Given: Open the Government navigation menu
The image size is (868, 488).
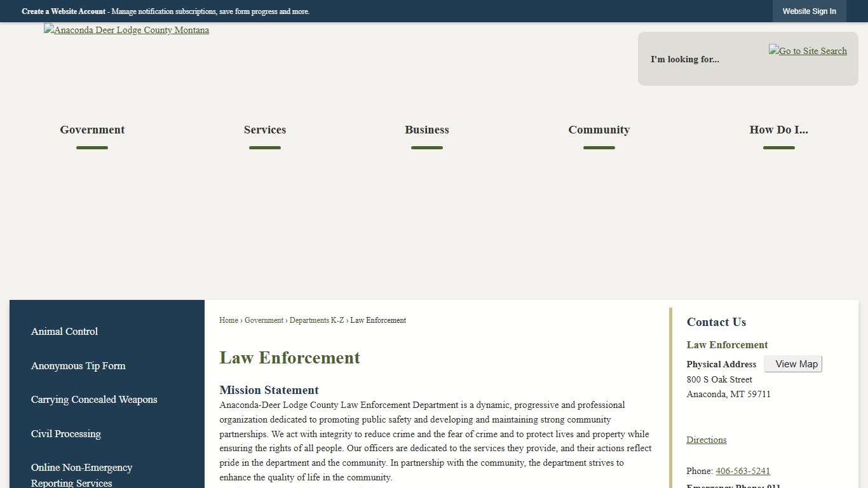Looking at the screenshot, I should (92, 130).
